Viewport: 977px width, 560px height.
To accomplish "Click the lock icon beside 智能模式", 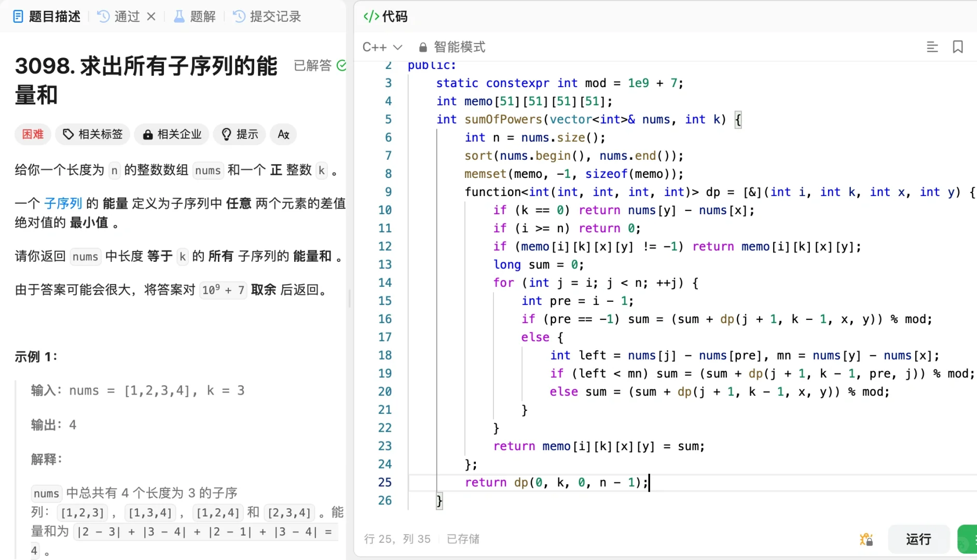I will (x=423, y=47).
